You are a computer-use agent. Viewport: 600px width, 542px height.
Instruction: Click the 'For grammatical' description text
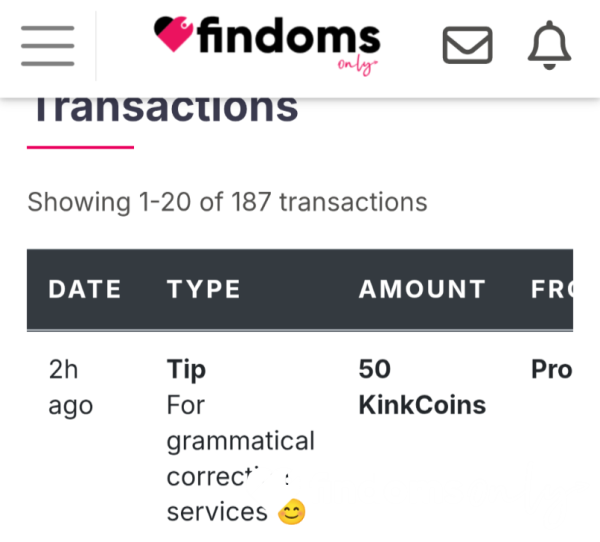[x=241, y=423]
